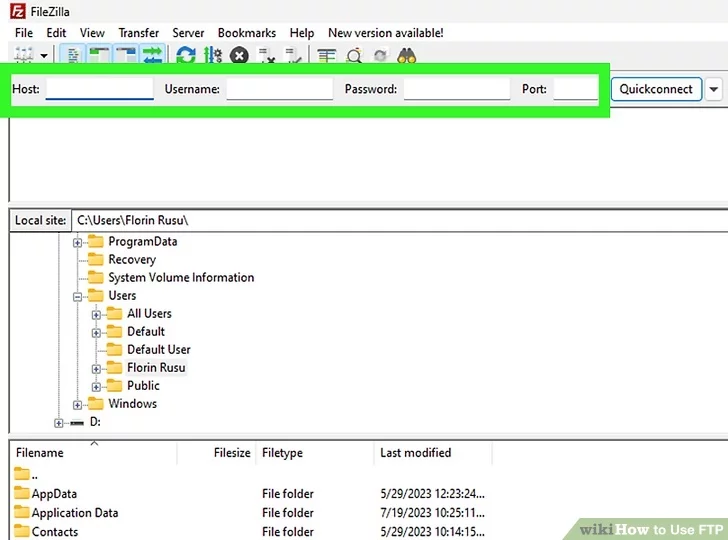Click AppData folder icon in list
The image size is (728, 540).
coord(21,492)
